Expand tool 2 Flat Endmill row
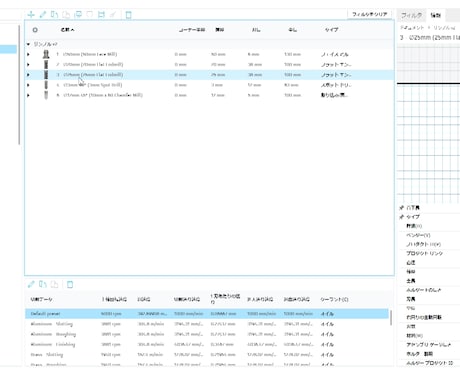The height and width of the screenshot is (380, 460). click(x=28, y=64)
